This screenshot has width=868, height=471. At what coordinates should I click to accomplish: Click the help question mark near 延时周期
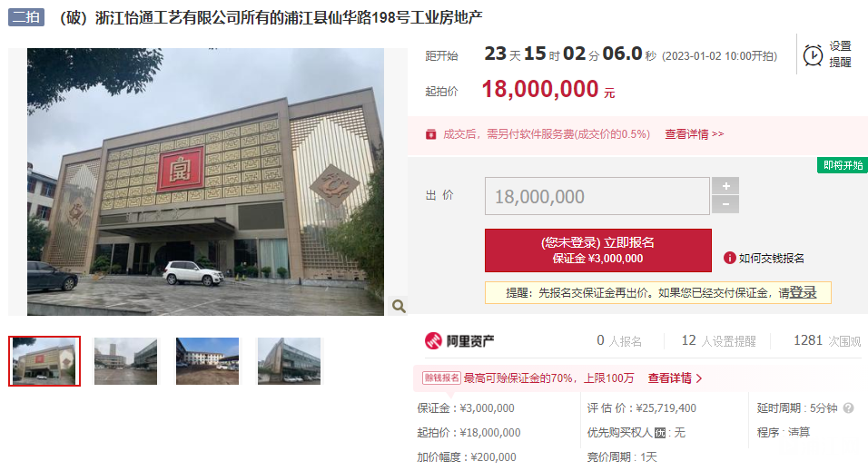pos(848,407)
